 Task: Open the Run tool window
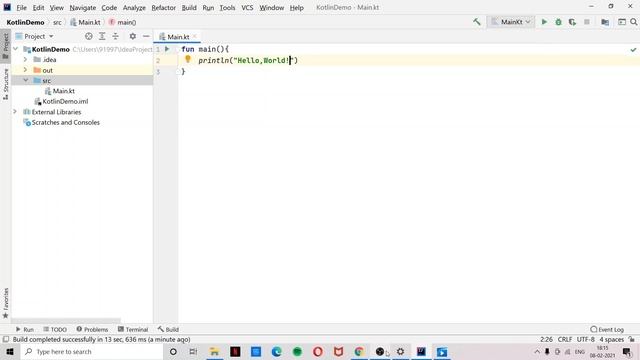click(x=24, y=329)
